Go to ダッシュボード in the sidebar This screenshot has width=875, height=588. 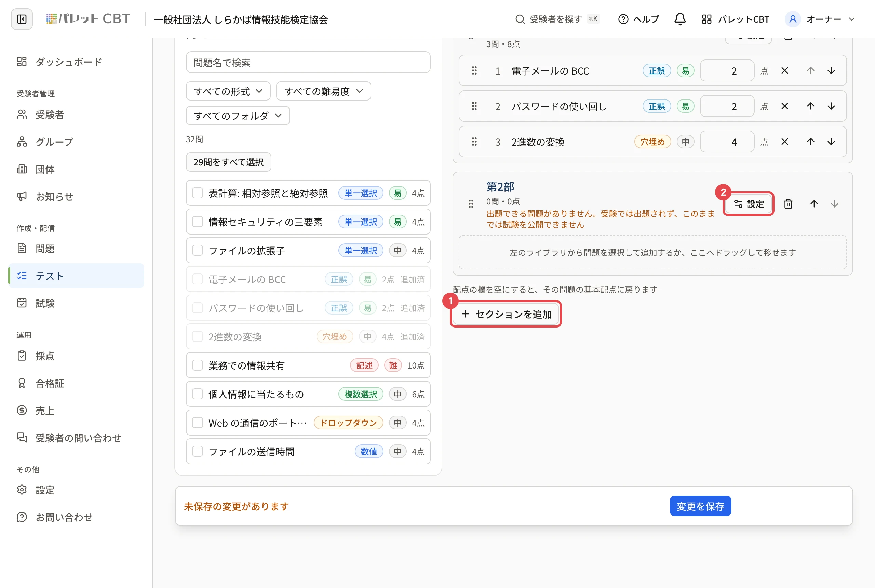pos(76,62)
